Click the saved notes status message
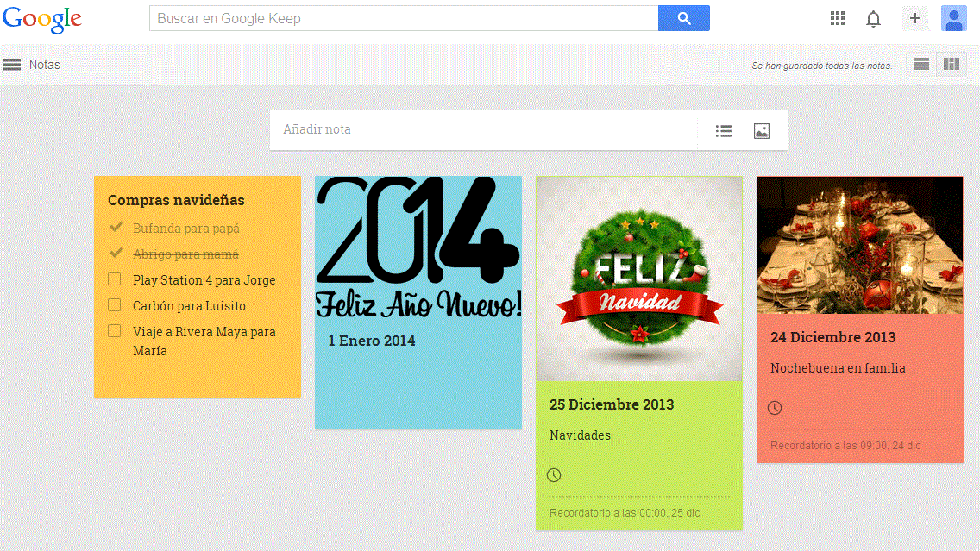Image resolution: width=980 pixels, height=551 pixels. [821, 65]
